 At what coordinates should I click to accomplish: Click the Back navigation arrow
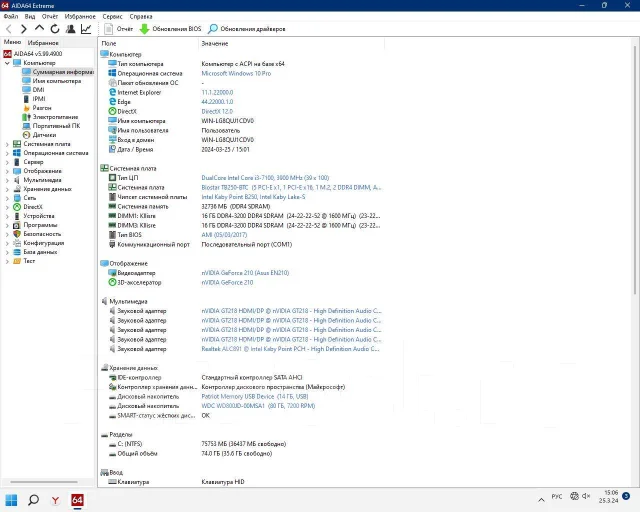(9, 29)
